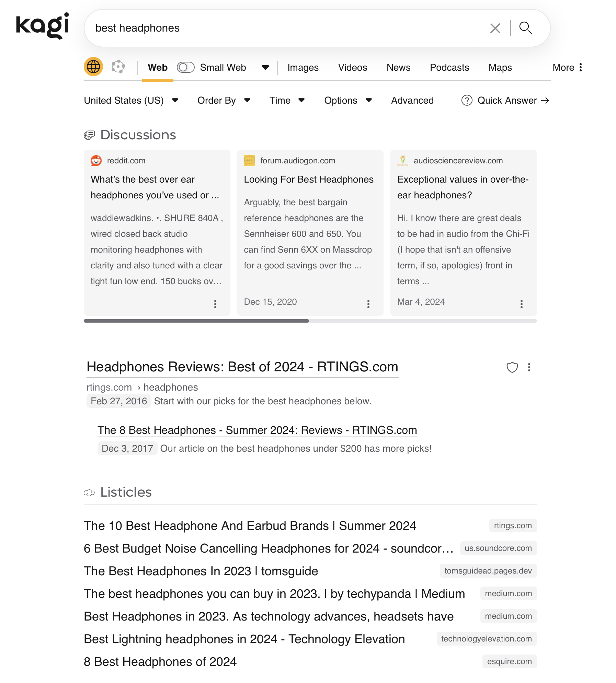Click the shield icon on the RTINGS result
Image resolution: width=616 pixels, height=683 pixels.
512,367
